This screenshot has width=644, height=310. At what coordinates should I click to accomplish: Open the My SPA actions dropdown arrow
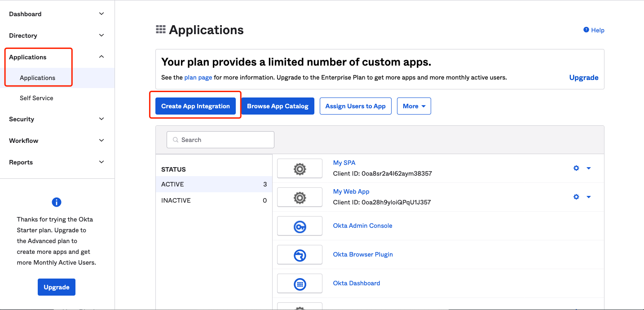(589, 168)
